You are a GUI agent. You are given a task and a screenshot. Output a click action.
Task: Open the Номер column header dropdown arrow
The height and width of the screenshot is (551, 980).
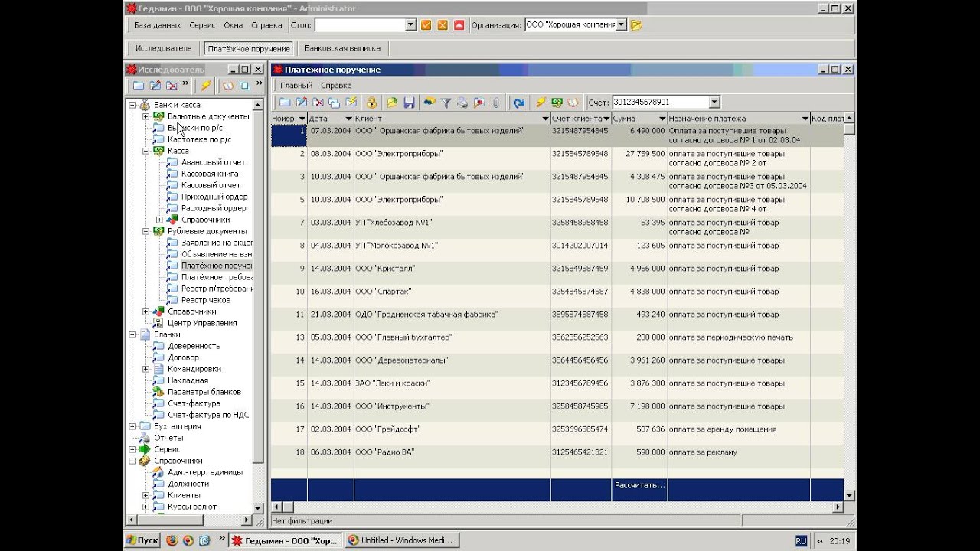(x=302, y=119)
